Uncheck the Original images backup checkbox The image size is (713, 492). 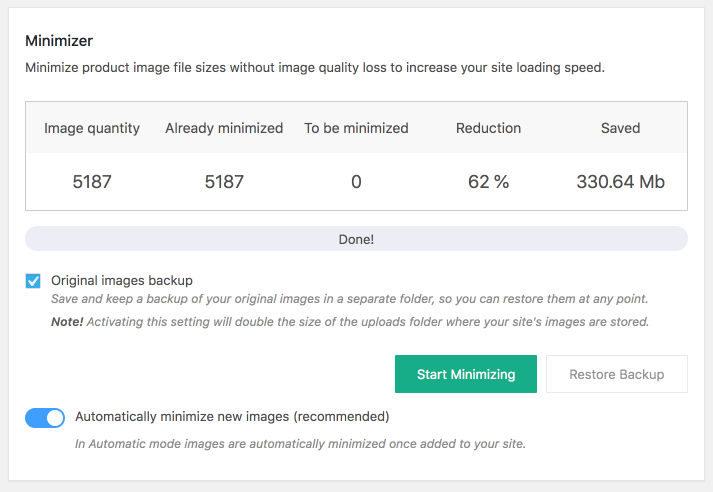tap(33, 281)
